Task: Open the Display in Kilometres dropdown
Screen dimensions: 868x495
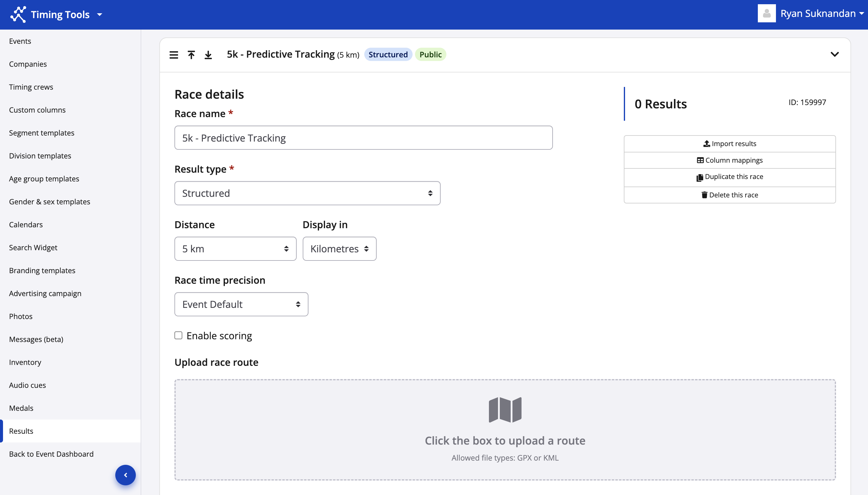Action: coord(339,249)
